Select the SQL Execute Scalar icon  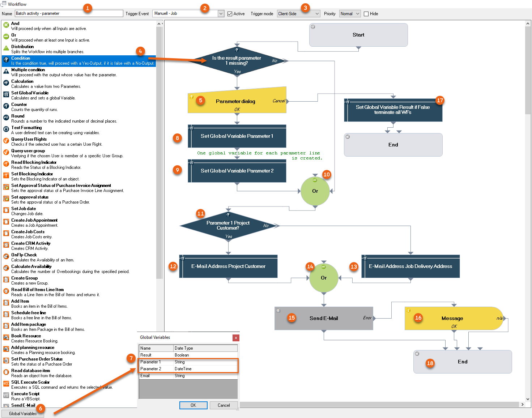click(x=6, y=384)
